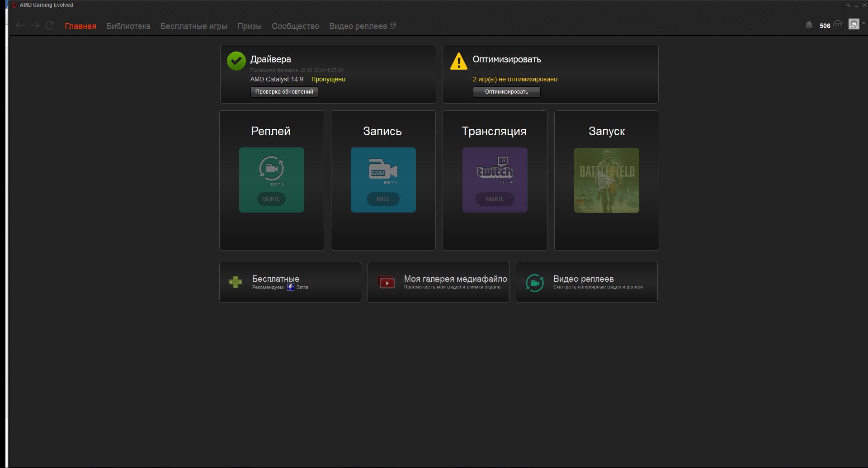The width and height of the screenshot is (868, 468).
Task: Click the AMD Catalyst 14.9 text
Action: (277, 79)
